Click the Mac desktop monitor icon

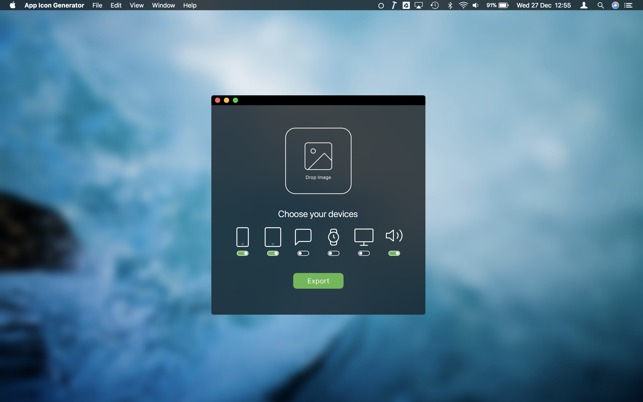click(364, 237)
